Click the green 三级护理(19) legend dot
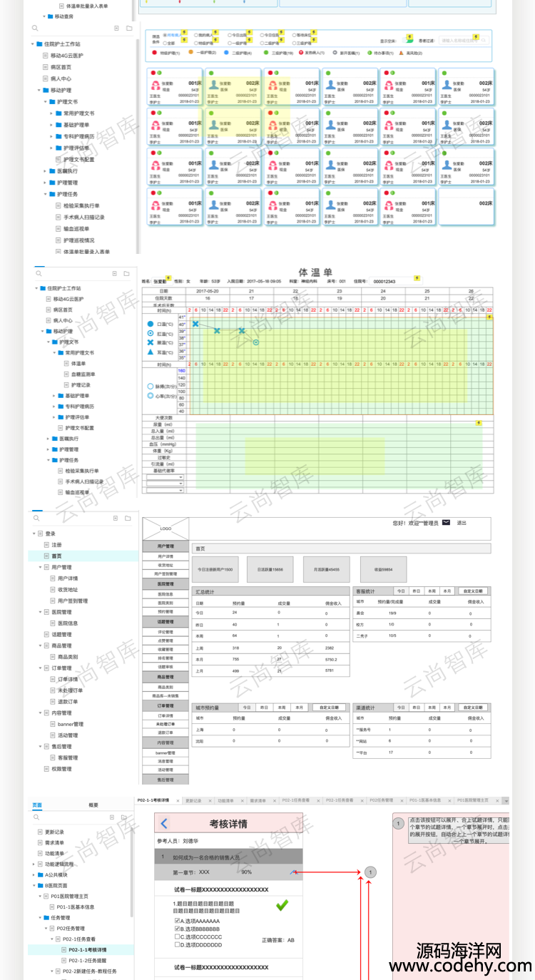The height and width of the screenshot is (980, 535). pyautogui.click(x=266, y=53)
